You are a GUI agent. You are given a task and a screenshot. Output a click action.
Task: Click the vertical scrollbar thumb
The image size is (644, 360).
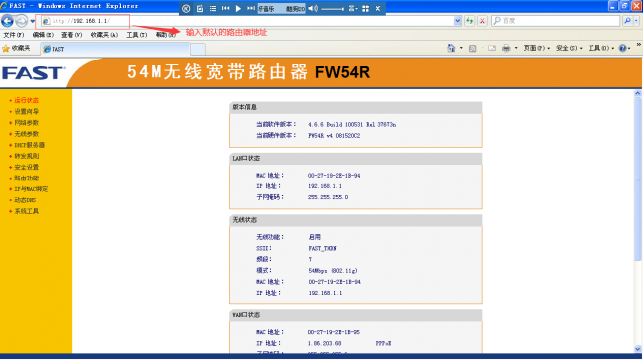638,179
